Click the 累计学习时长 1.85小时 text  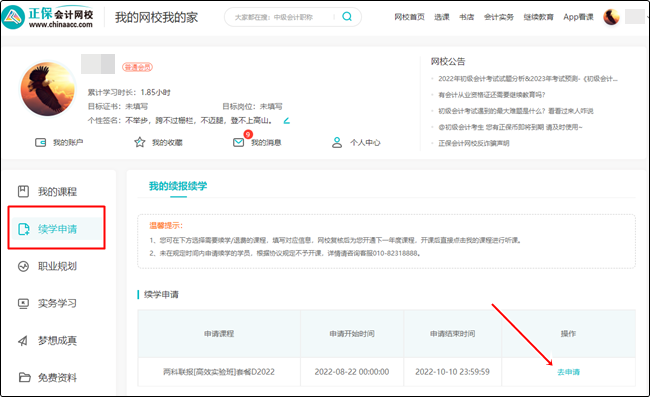click(129, 92)
